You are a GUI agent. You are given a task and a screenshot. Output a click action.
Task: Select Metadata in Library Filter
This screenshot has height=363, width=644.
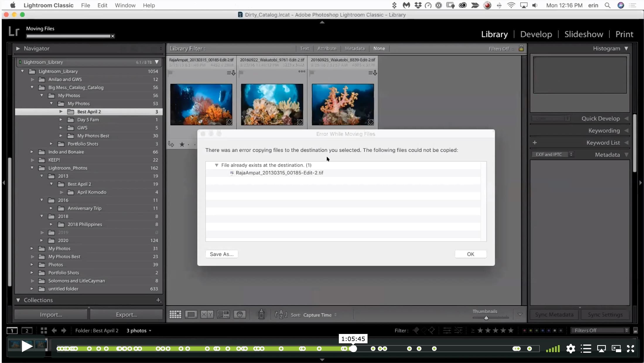coord(355,48)
